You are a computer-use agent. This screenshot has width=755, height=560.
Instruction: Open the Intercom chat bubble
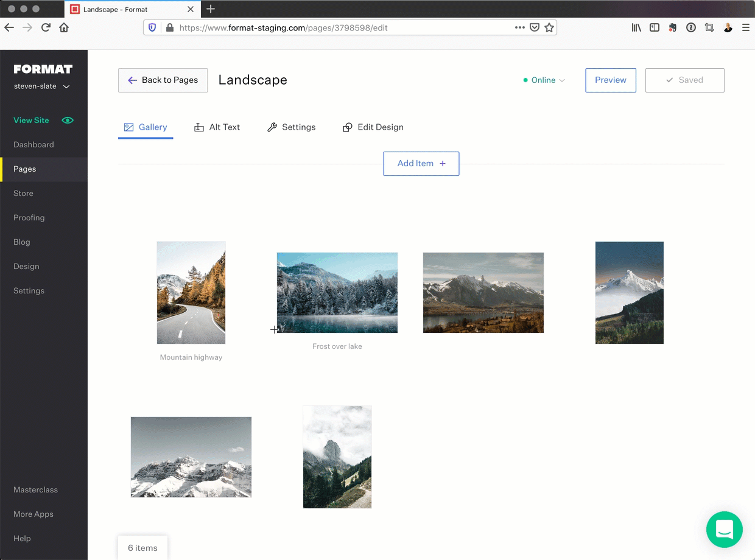[x=725, y=530]
